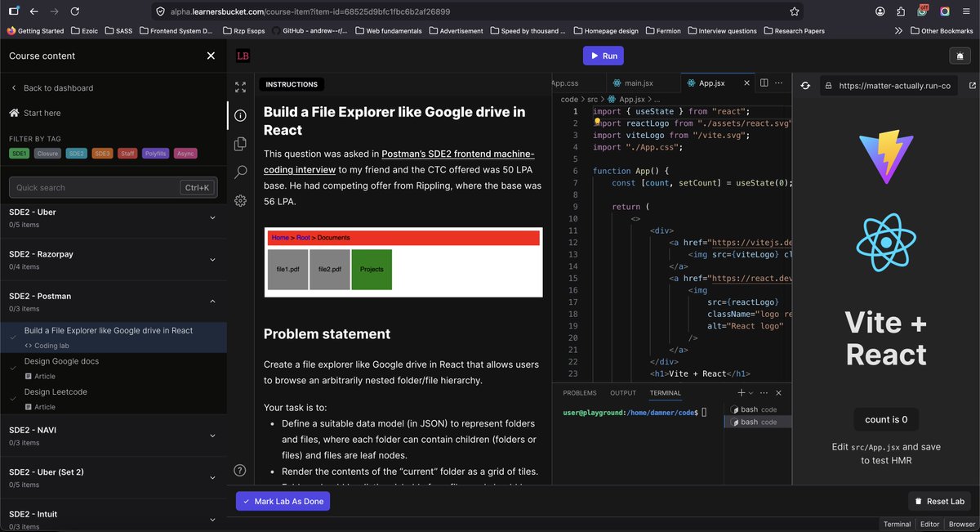980x532 pixels.
Task: Filter by SDE3 tag
Action: [101, 154]
